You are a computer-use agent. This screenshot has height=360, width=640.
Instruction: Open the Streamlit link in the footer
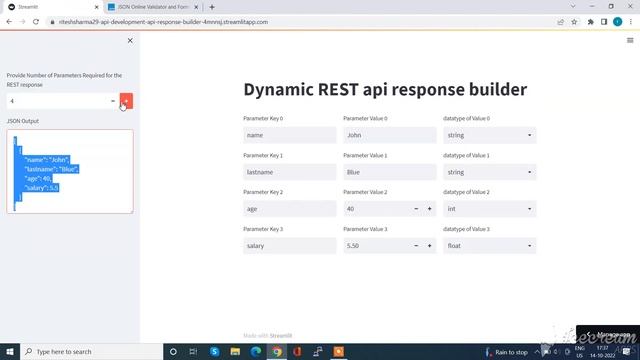click(x=281, y=336)
